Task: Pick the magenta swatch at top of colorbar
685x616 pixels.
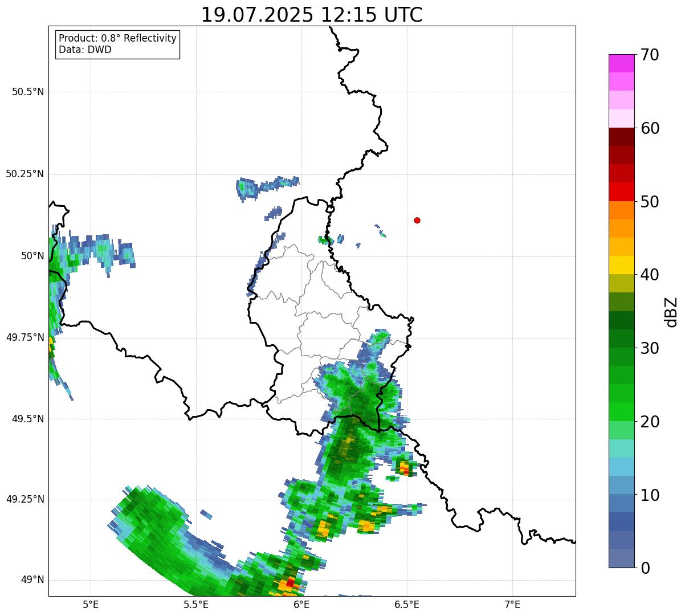Action: coord(622,63)
